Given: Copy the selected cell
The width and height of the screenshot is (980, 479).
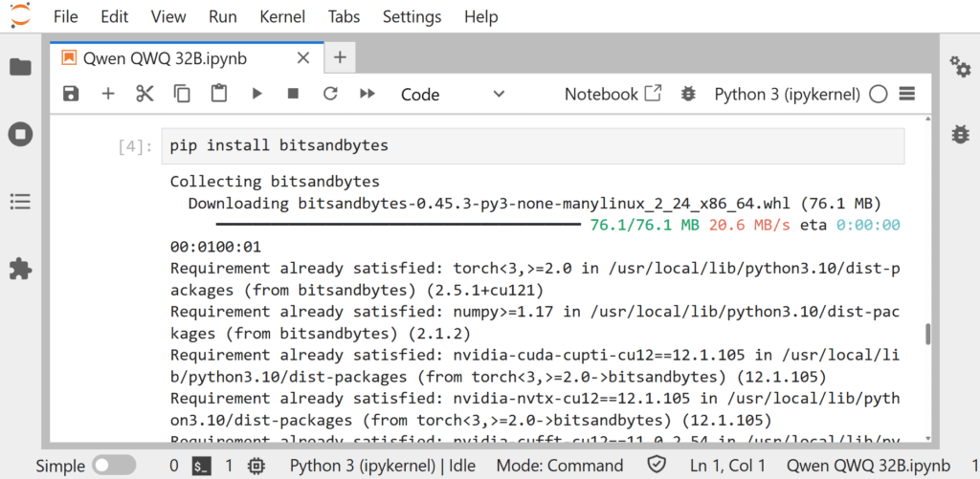Looking at the screenshot, I should tap(182, 94).
